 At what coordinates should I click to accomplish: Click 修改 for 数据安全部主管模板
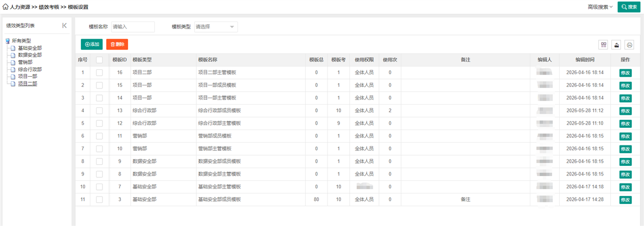tap(625, 174)
